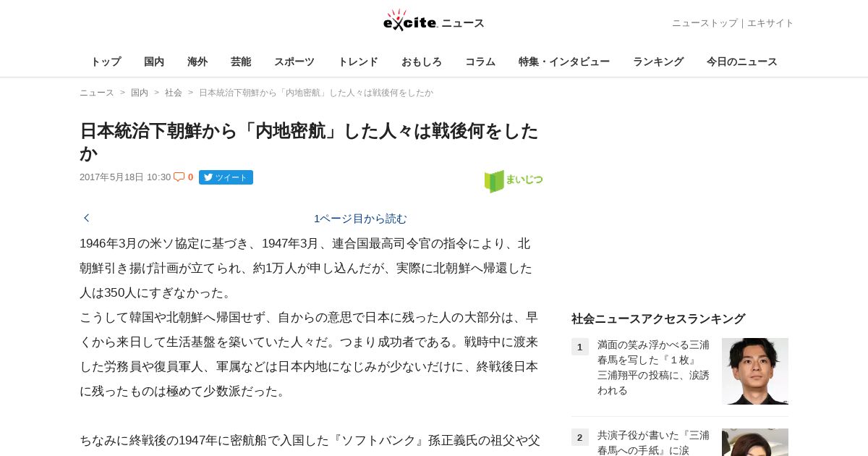Open ranking 1 article 満面の笑み浮かべる三浦春馬
The image size is (868, 456).
(x=654, y=368)
